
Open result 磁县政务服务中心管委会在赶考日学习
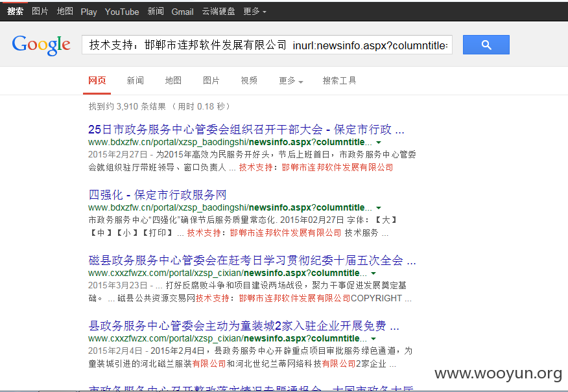click(x=252, y=260)
